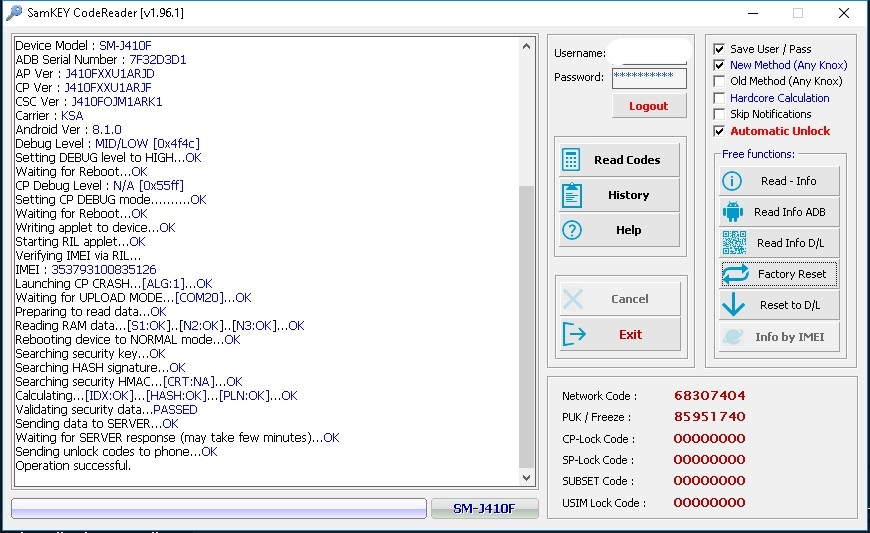Close the SamKEY CodeReader window
This screenshot has height=533, width=870.
[x=844, y=13]
